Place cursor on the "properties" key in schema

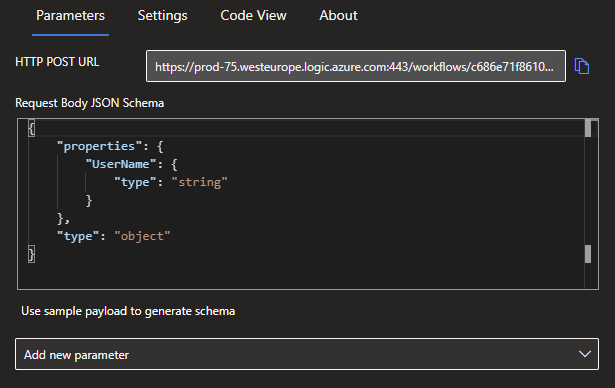(99, 146)
